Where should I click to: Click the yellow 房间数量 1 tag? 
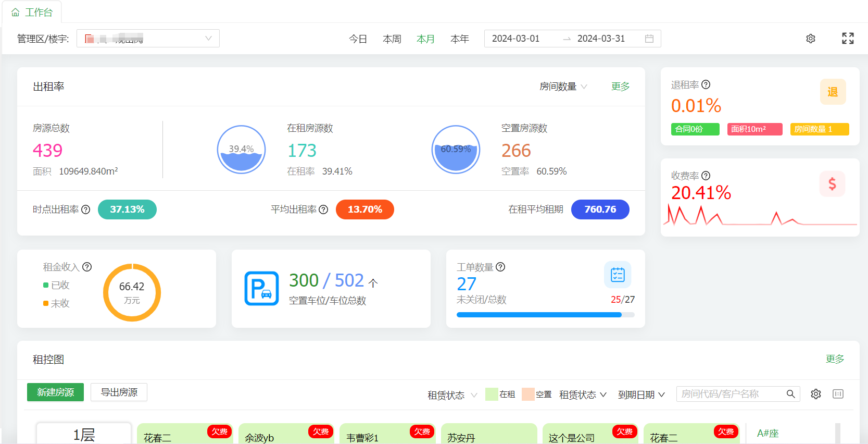coord(820,129)
